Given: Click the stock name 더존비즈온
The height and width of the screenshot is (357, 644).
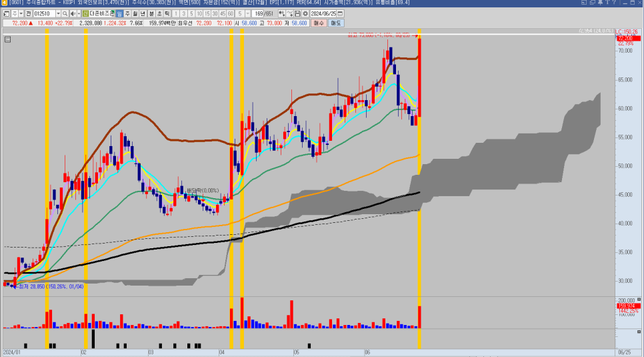Looking at the screenshot, I should [102, 13].
